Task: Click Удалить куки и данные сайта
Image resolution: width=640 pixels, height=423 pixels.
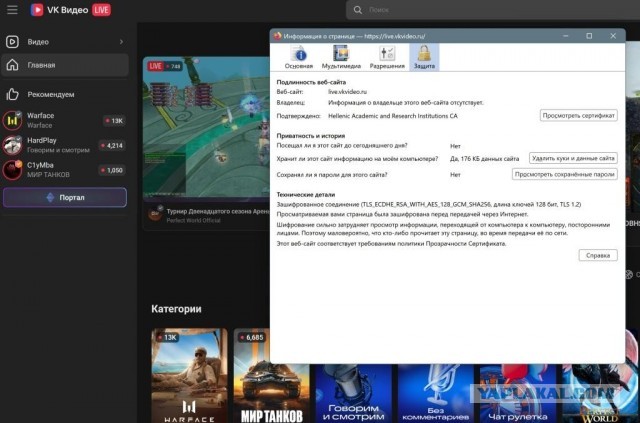Action: pos(573,158)
